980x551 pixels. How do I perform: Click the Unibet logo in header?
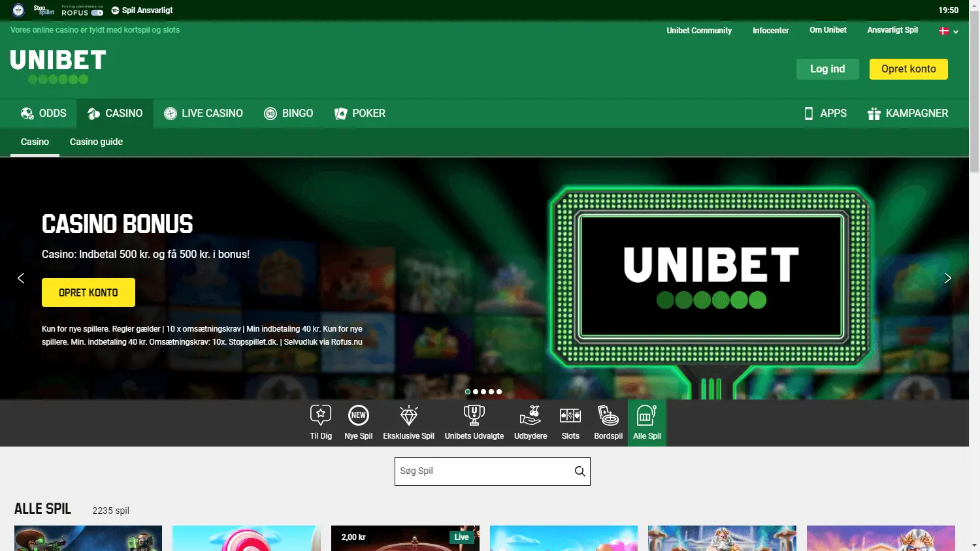58,67
